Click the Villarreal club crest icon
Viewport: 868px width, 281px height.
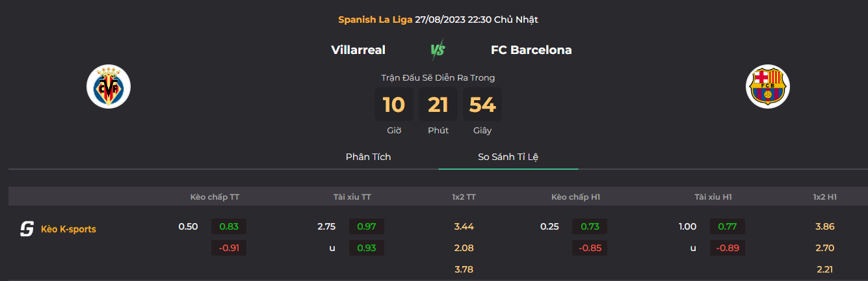tap(109, 87)
